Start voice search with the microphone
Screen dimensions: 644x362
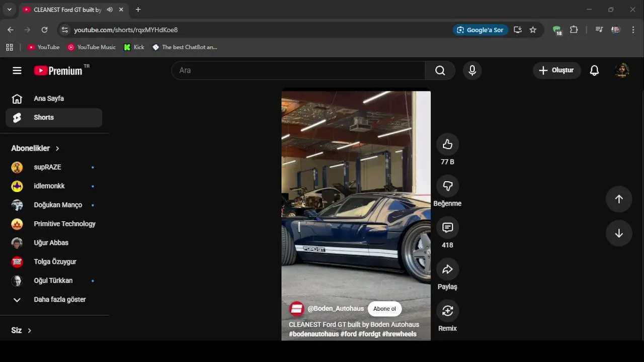(472, 70)
